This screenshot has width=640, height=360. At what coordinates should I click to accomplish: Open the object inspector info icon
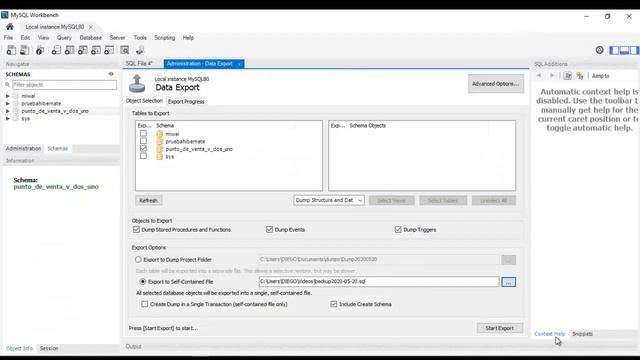coord(40,50)
